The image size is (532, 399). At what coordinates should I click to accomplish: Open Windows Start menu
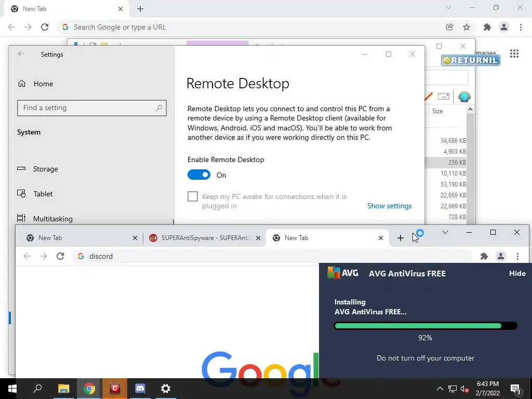click(x=12, y=389)
